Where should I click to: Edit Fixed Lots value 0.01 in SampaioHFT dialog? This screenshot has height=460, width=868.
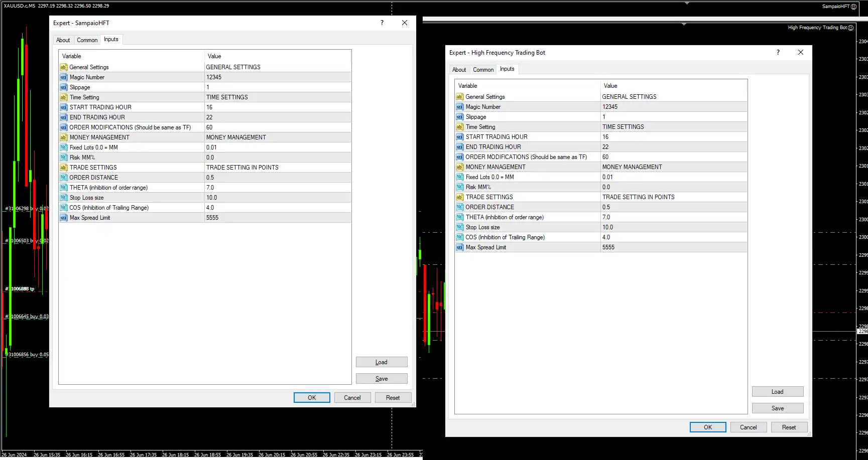tap(278, 147)
